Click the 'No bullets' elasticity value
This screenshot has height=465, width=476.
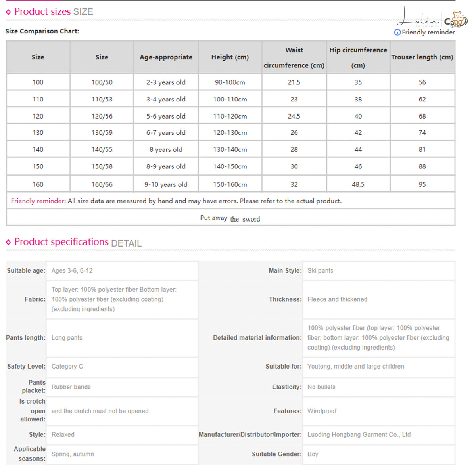pyautogui.click(x=321, y=387)
